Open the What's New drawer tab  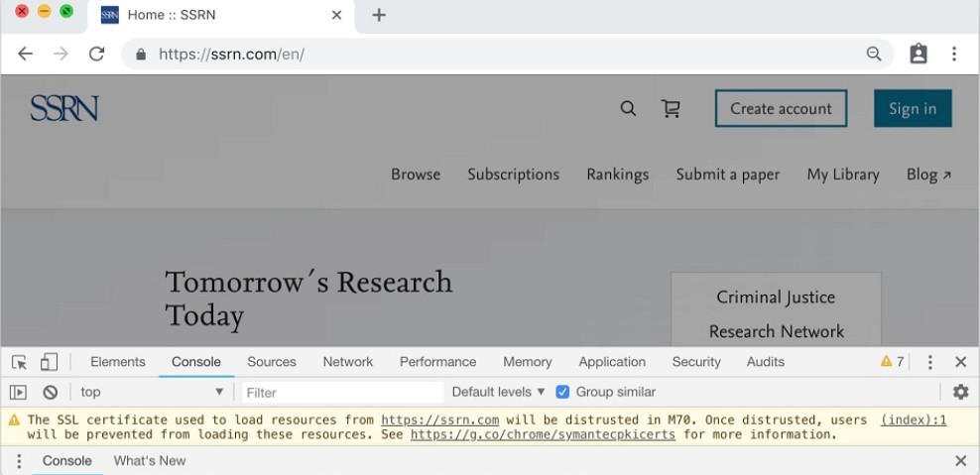pos(150,461)
